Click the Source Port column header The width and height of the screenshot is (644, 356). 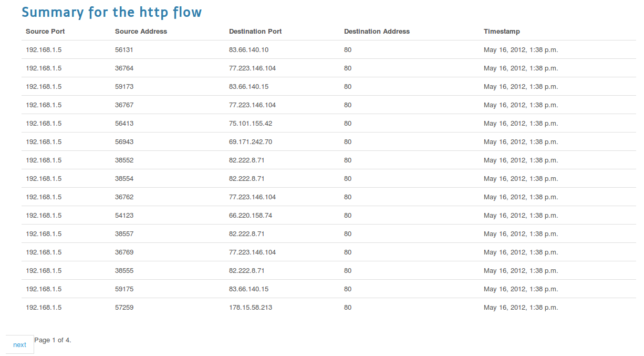click(x=45, y=32)
